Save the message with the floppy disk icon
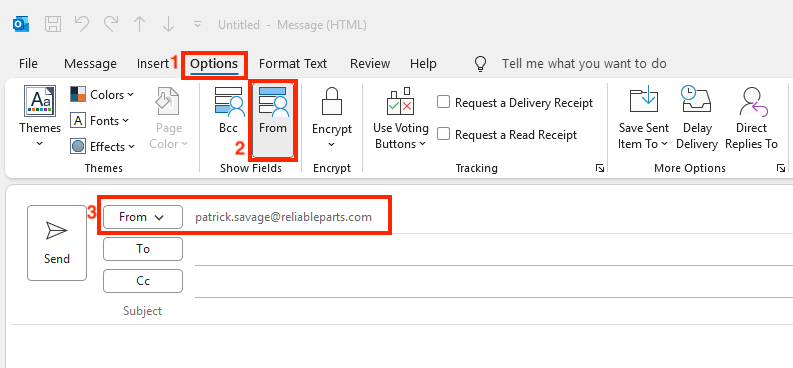Viewport: 793px width, 368px height. [53, 24]
